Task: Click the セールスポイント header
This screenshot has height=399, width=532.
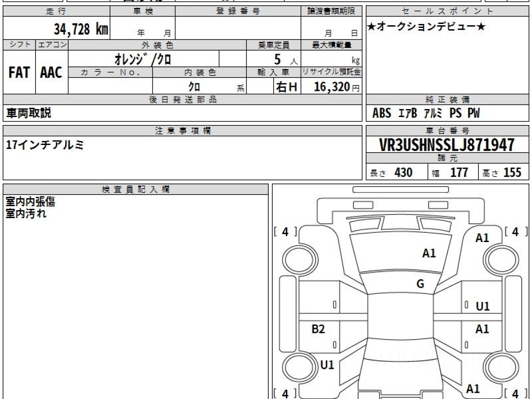Action: 448,12
